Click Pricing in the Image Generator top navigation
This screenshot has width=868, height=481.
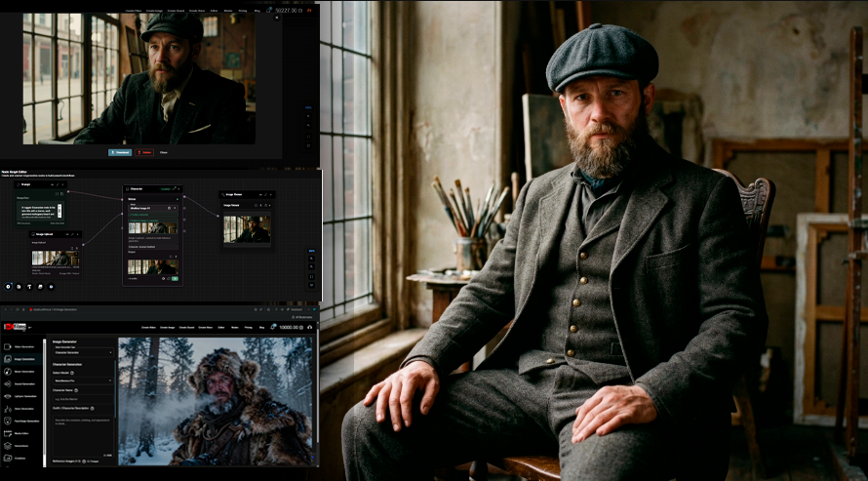point(248,327)
